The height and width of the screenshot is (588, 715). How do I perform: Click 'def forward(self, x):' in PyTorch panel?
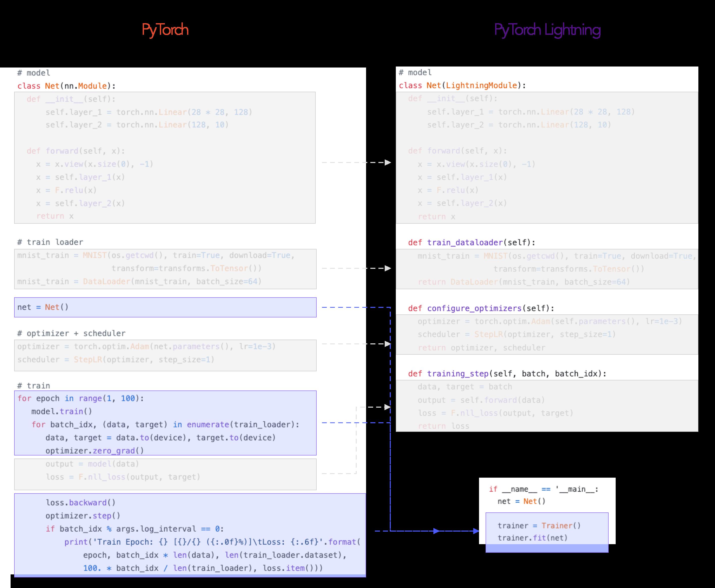tap(76, 151)
